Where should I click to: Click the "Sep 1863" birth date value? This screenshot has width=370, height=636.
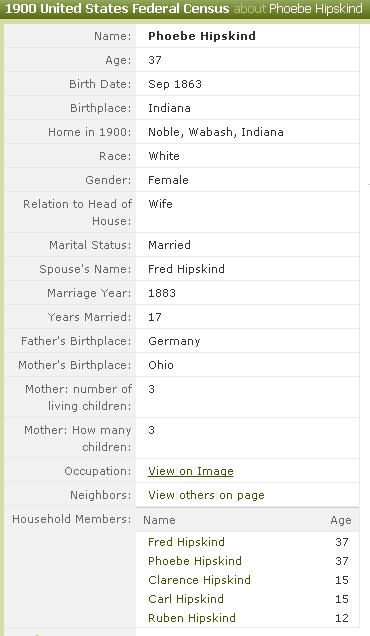click(x=175, y=84)
